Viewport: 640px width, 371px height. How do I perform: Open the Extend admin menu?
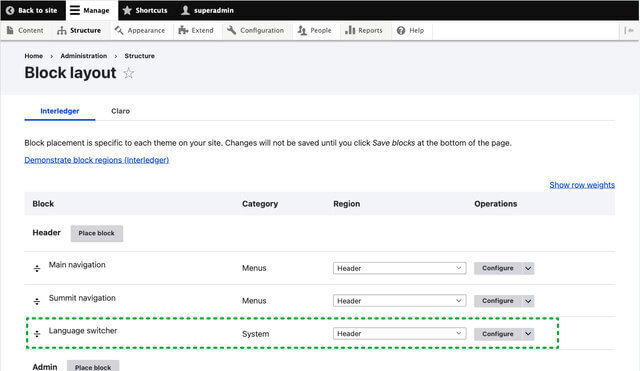coord(196,30)
